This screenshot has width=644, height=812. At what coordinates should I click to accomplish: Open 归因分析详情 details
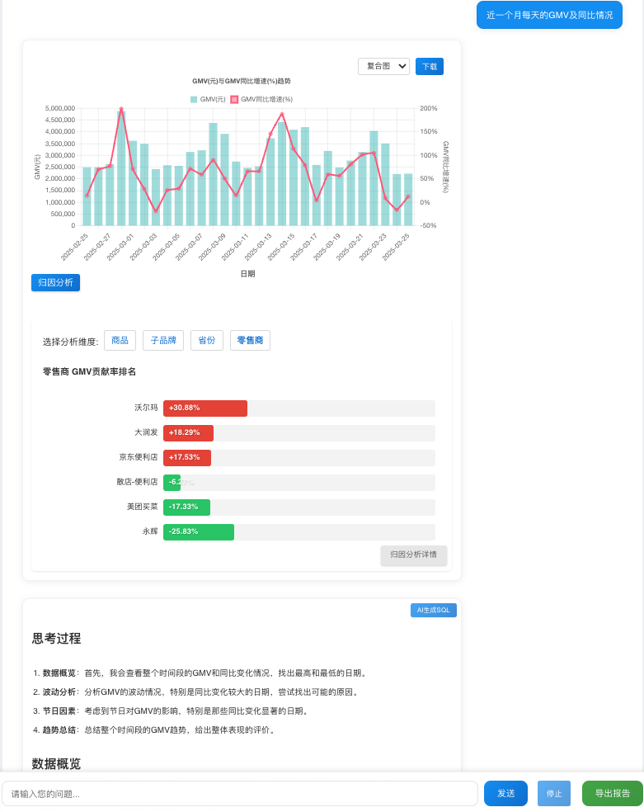tap(414, 555)
